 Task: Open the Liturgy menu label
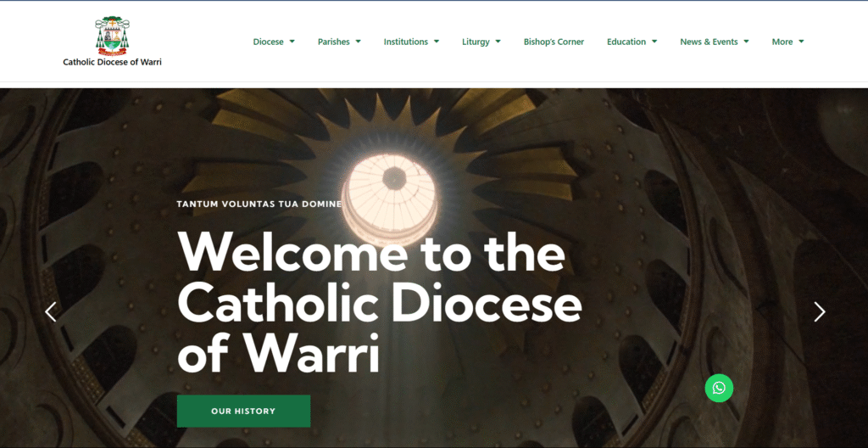click(x=476, y=42)
